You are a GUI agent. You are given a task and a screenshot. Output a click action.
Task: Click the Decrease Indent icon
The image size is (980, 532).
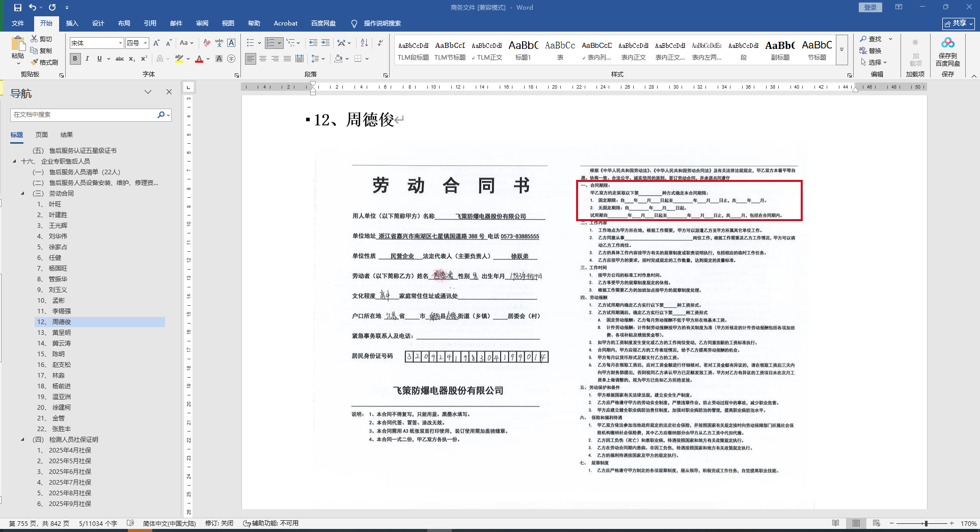(x=313, y=43)
